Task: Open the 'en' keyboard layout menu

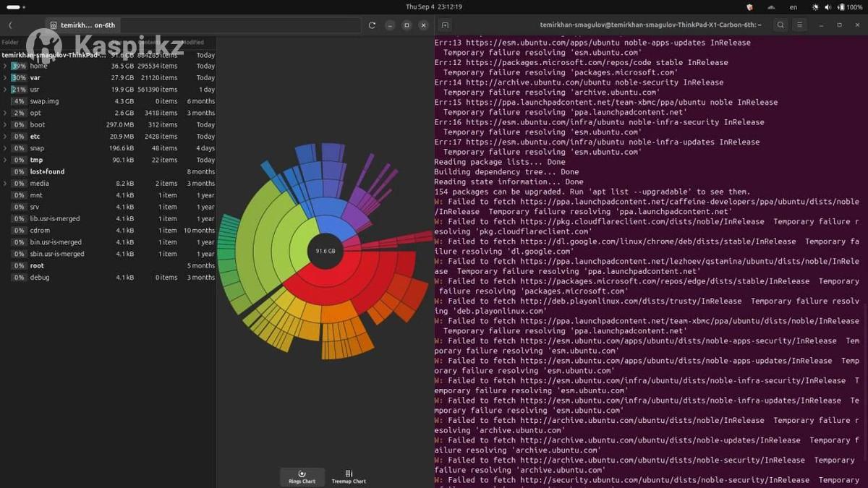Action: point(793,7)
